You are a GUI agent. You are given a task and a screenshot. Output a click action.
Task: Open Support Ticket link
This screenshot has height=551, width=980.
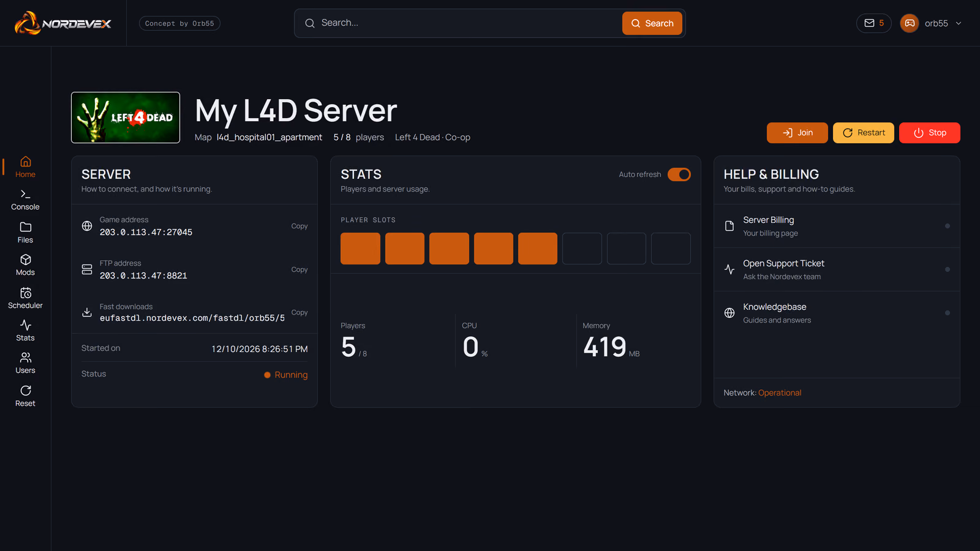(x=837, y=269)
